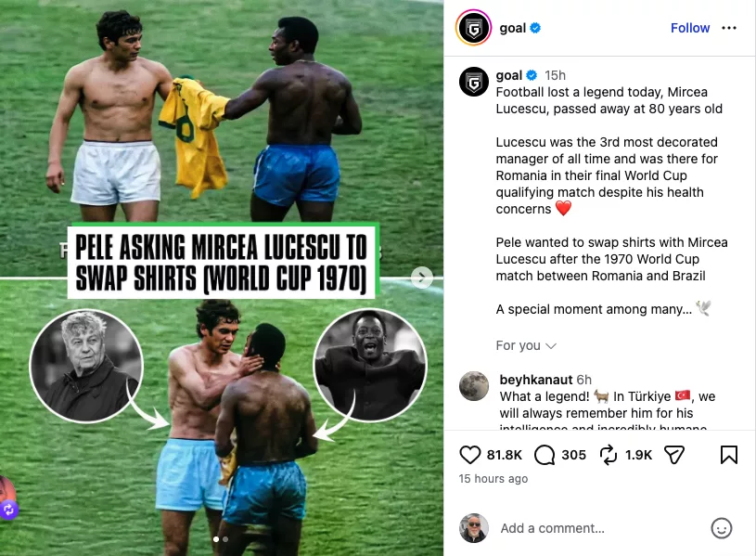This screenshot has height=556, width=756.
Task: Repost using the circular arrows icon
Action: 608,455
